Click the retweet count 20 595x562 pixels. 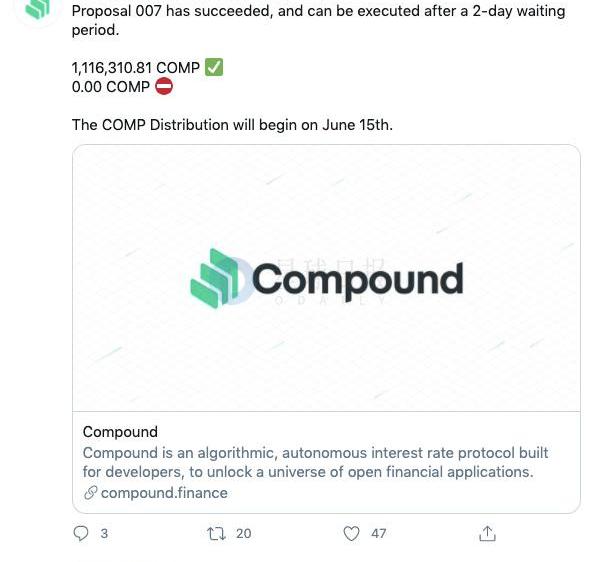(x=244, y=534)
